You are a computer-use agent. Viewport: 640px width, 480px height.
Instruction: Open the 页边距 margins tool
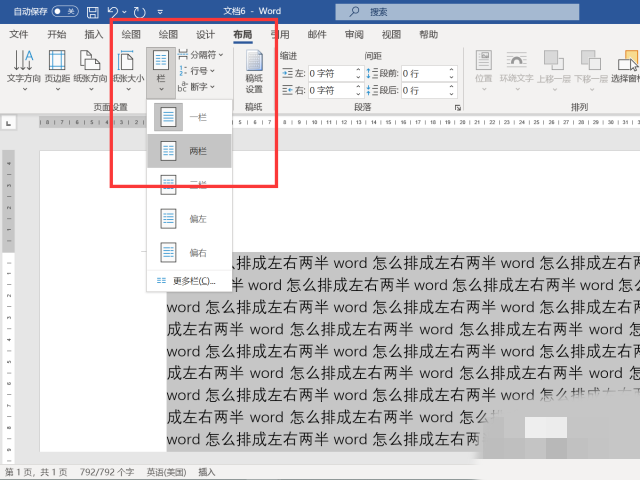[x=57, y=70]
